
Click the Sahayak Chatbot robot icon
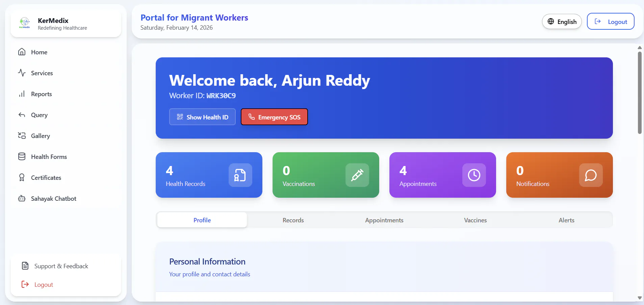pyautogui.click(x=22, y=198)
